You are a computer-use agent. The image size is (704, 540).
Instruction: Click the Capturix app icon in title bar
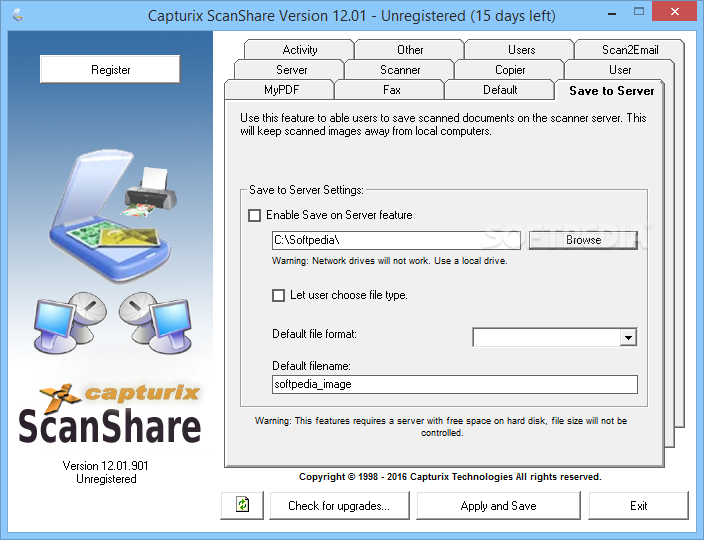[x=18, y=16]
